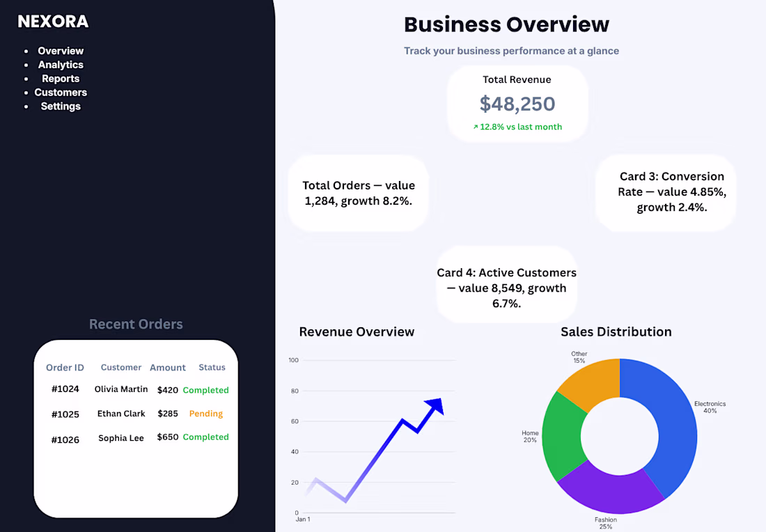This screenshot has width=766, height=532.
Task: Select the $48,250 revenue value
Action: click(x=517, y=104)
